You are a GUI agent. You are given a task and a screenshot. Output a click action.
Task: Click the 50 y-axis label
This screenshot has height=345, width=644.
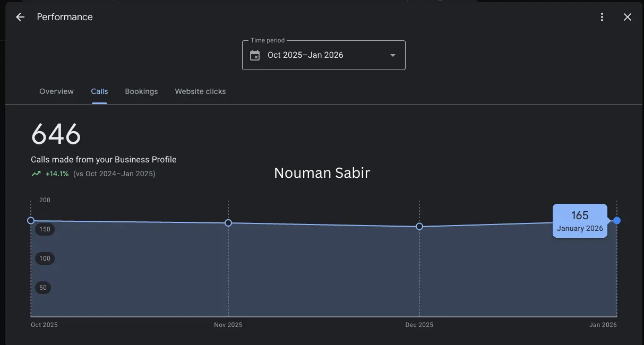point(42,288)
